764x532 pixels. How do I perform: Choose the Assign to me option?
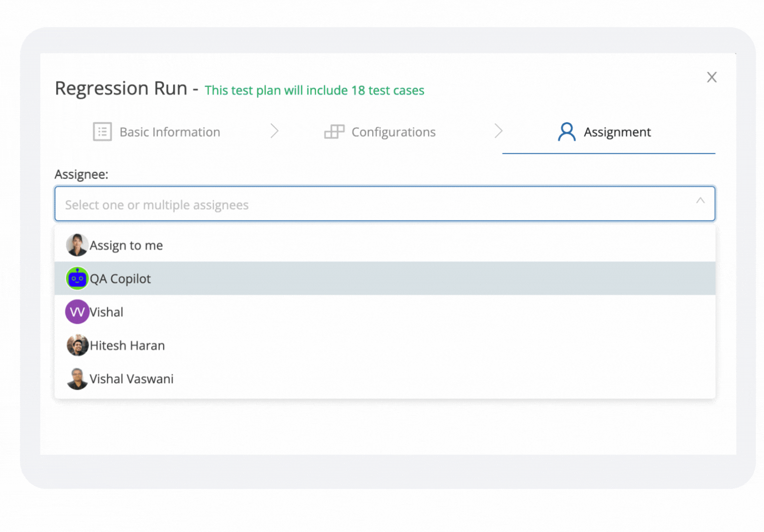[385, 245]
